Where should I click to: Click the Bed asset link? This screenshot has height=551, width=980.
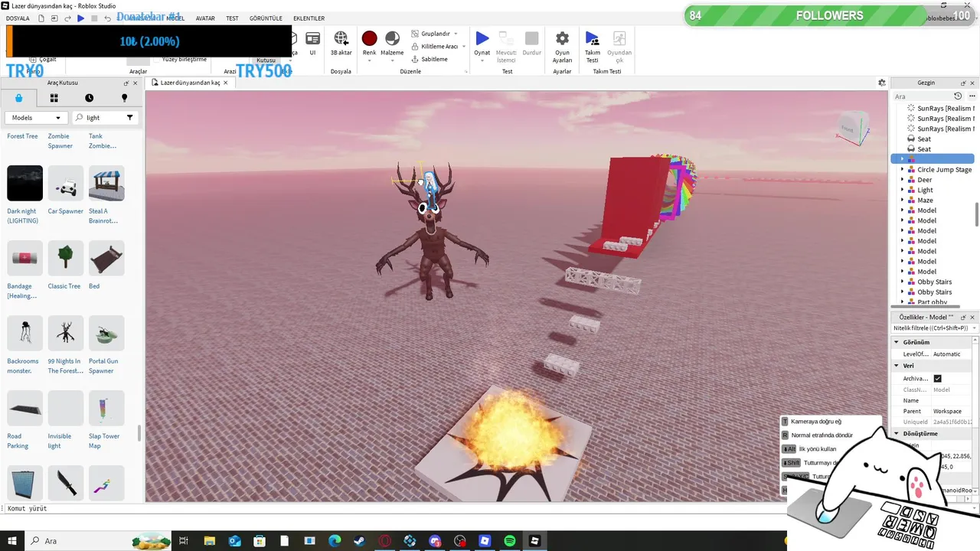pyautogui.click(x=94, y=286)
